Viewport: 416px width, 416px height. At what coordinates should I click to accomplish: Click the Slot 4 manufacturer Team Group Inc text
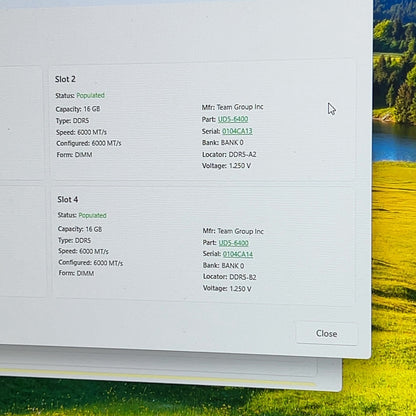click(x=240, y=231)
